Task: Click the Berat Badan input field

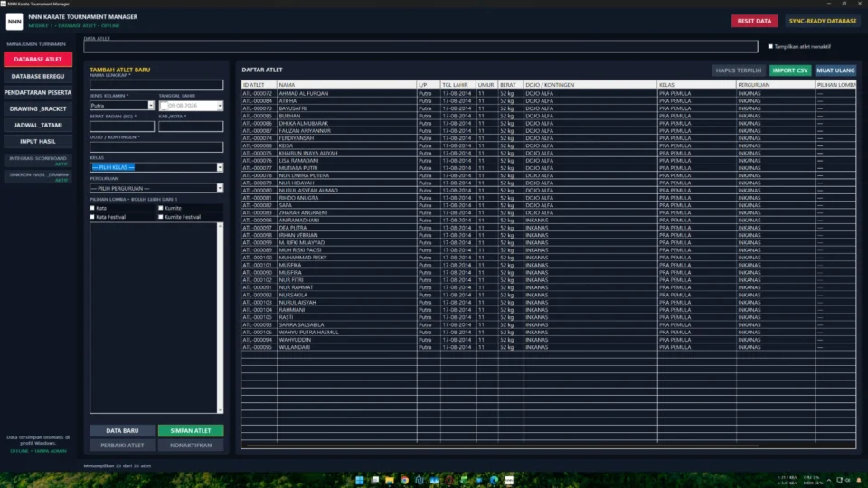Action: (122, 127)
